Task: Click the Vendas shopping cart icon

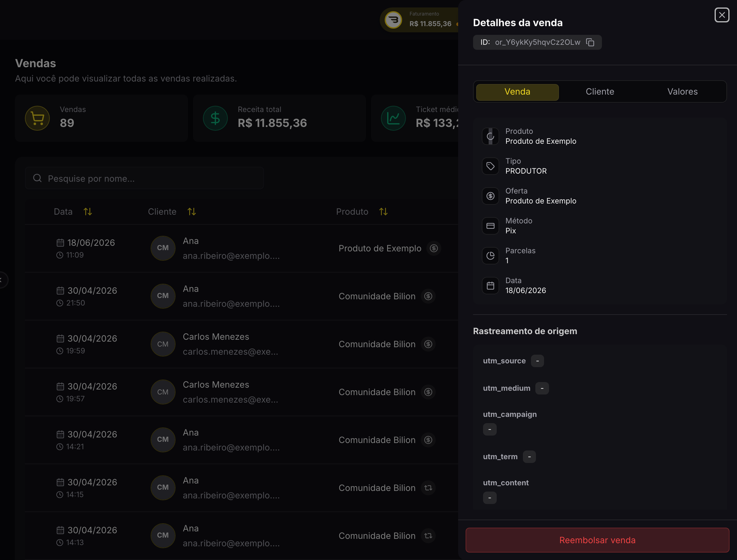Action: tap(37, 118)
